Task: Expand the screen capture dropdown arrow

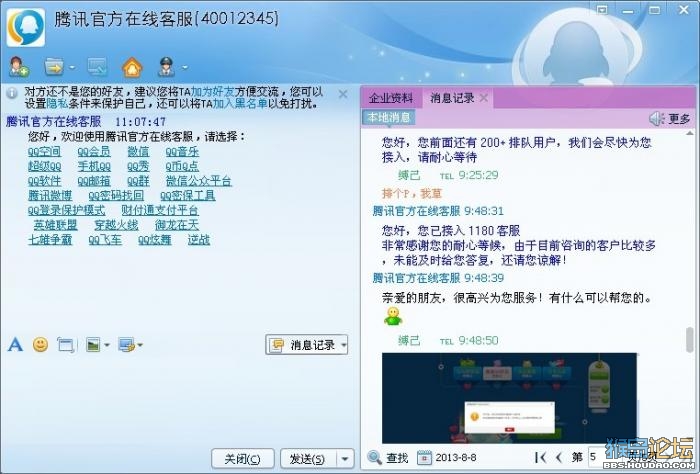Action: point(140,345)
